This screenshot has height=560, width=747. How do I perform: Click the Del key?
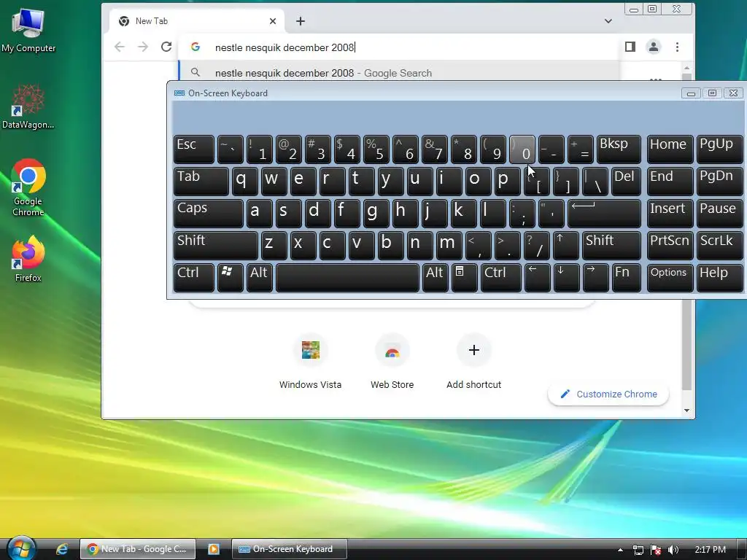point(625,181)
